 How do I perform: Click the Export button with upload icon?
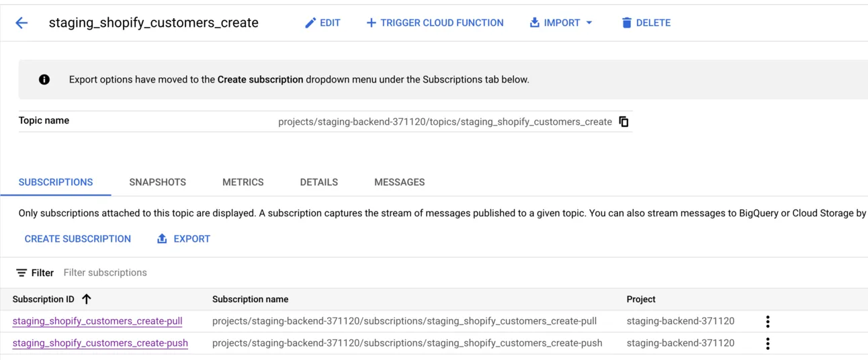coord(183,238)
